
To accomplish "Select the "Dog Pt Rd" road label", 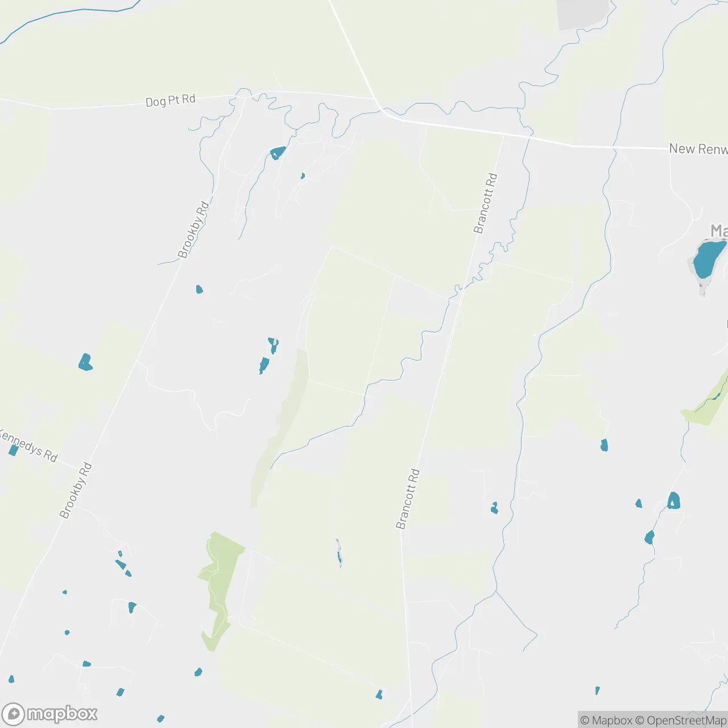I will [171, 101].
